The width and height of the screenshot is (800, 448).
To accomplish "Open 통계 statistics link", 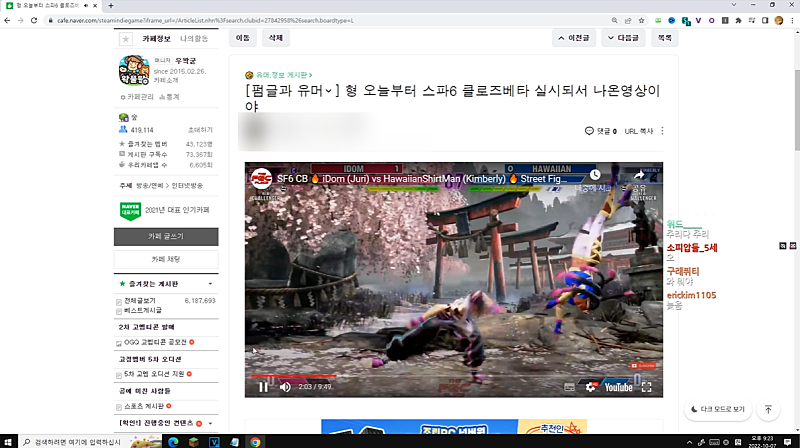I will click(x=169, y=97).
